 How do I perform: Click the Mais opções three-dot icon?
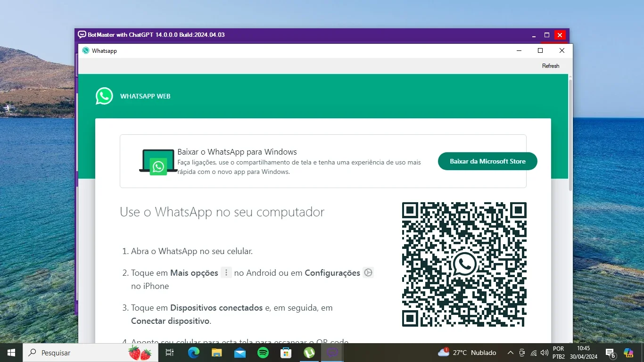pos(226,272)
